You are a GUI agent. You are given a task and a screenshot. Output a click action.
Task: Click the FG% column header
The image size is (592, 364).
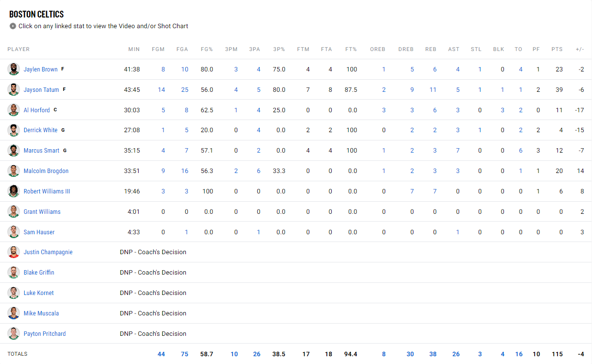[207, 49]
